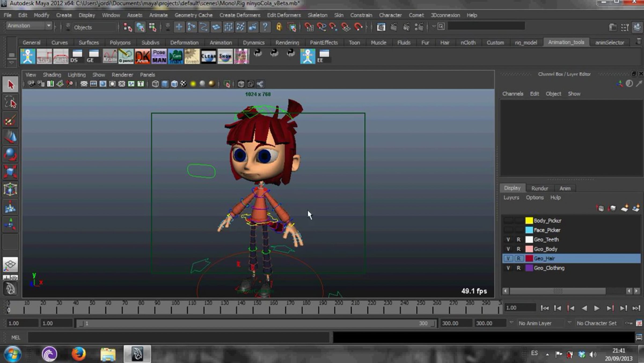Viewport: 644px width, 363px height.
Task: Click the Cam man shelf icon
Action: coord(175,56)
